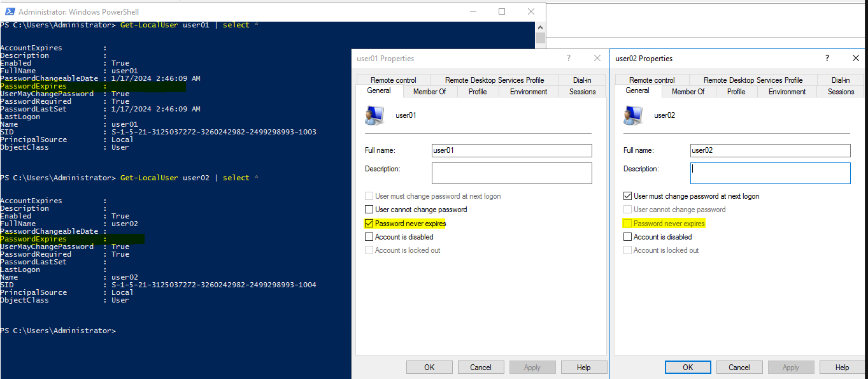The height and width of the screenshot is (379, 868).
Task: Switch to Environment tab in user01 Properties
Action: tap(529, 92)
